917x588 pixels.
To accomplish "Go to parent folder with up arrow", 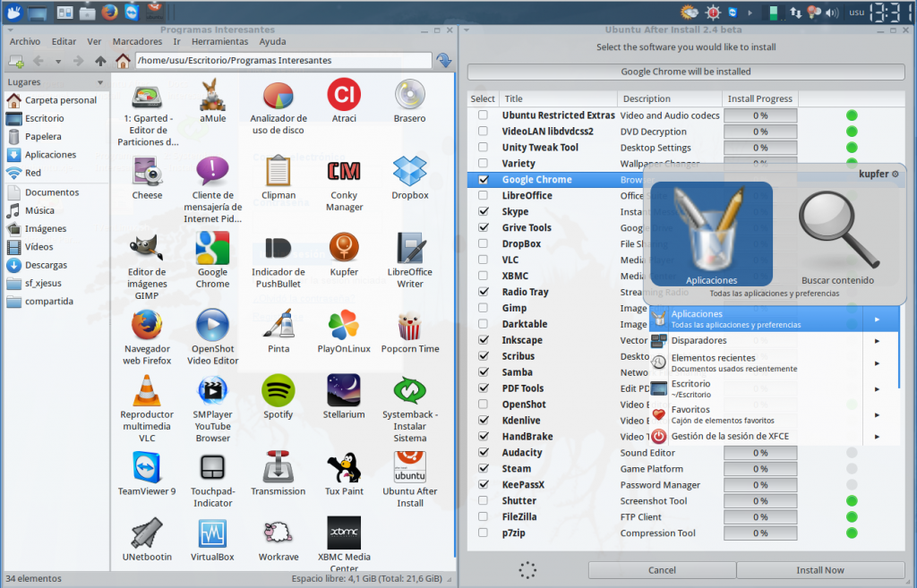I will (x=100, y=61).
